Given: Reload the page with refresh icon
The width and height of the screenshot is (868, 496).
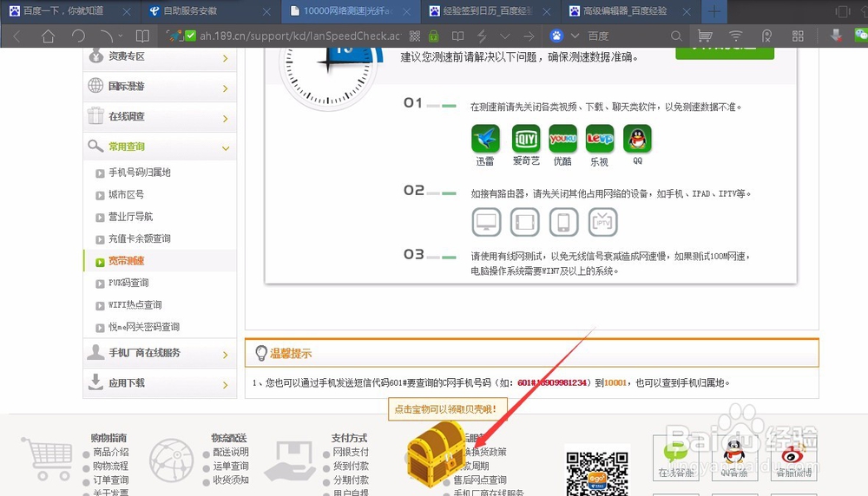Looking at the screenshot, I should (x=78, y=36).
